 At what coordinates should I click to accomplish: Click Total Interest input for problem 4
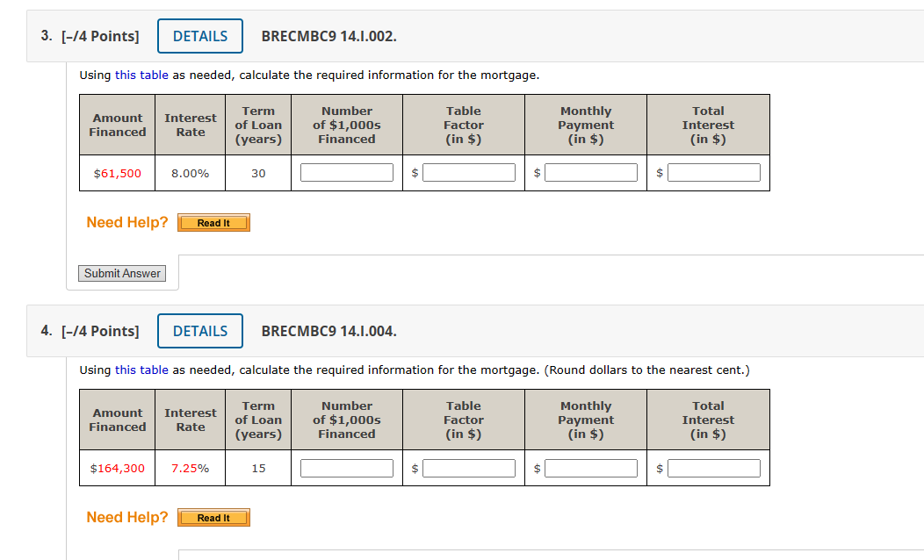714,467
